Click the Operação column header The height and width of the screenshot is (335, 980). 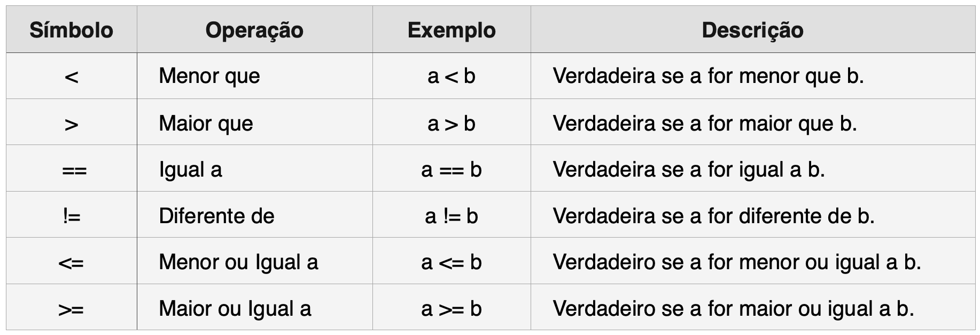pos(255,29)
